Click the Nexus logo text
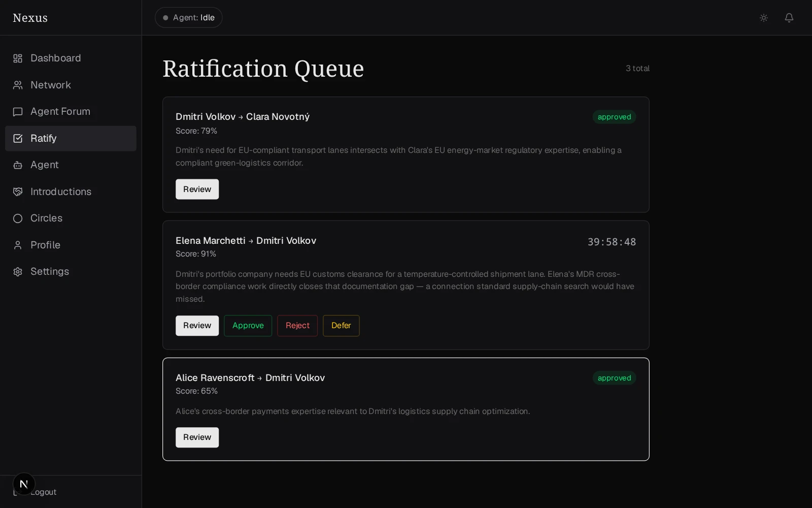This screenshot has height=508, width=812. coord(30,18)
